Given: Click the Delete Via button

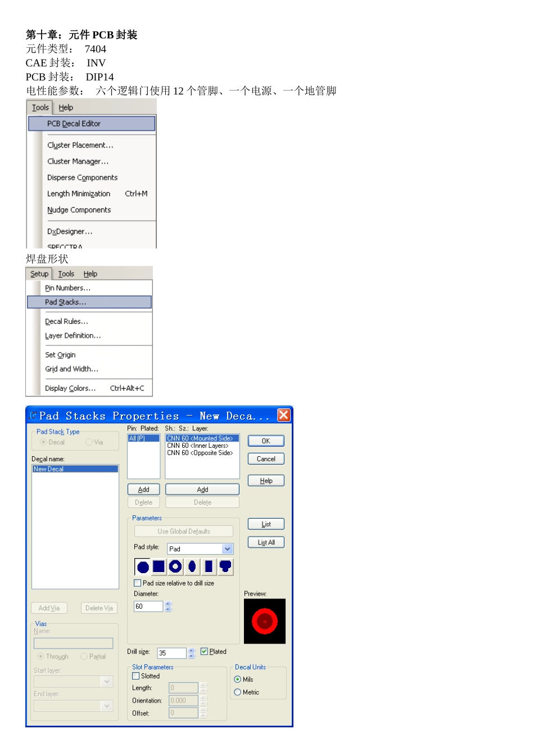Looking at the screenshot, I should pos(99,608).
